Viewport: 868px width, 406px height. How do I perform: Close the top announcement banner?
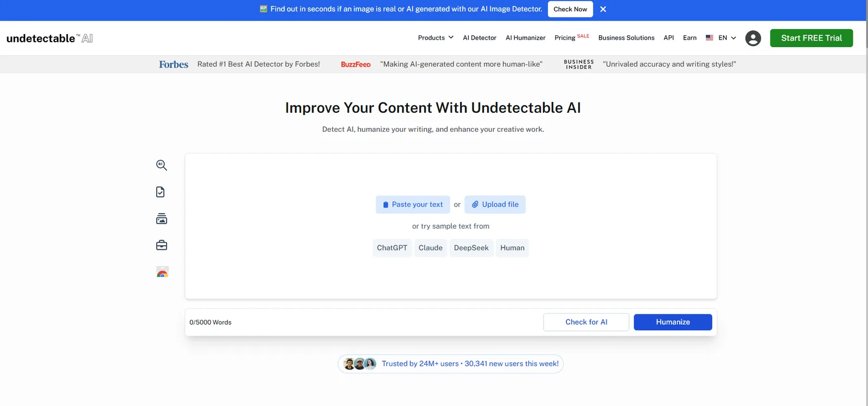603,9
